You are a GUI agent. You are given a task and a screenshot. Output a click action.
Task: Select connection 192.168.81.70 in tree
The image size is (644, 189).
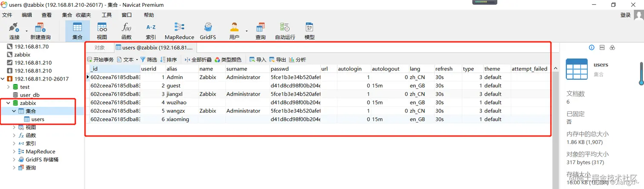32,47
